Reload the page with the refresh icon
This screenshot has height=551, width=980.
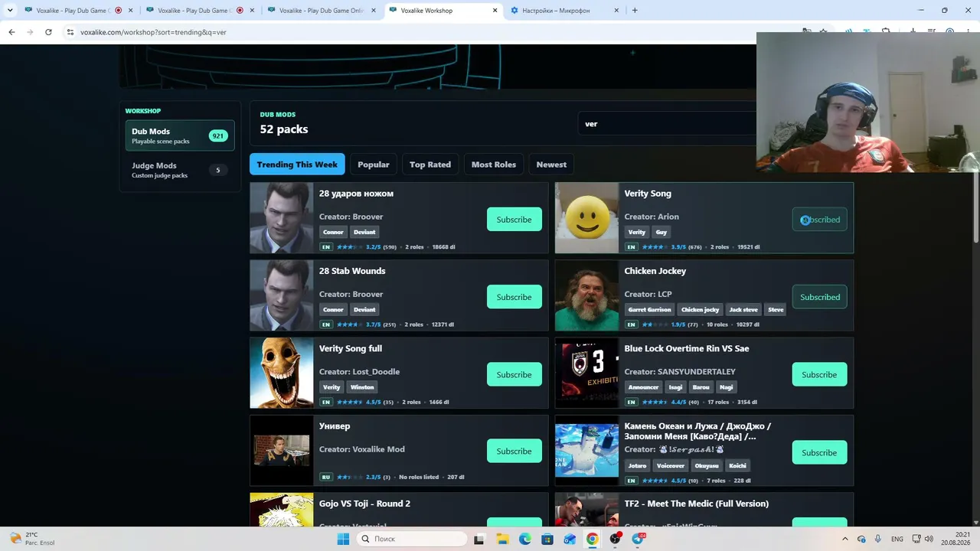48,32
